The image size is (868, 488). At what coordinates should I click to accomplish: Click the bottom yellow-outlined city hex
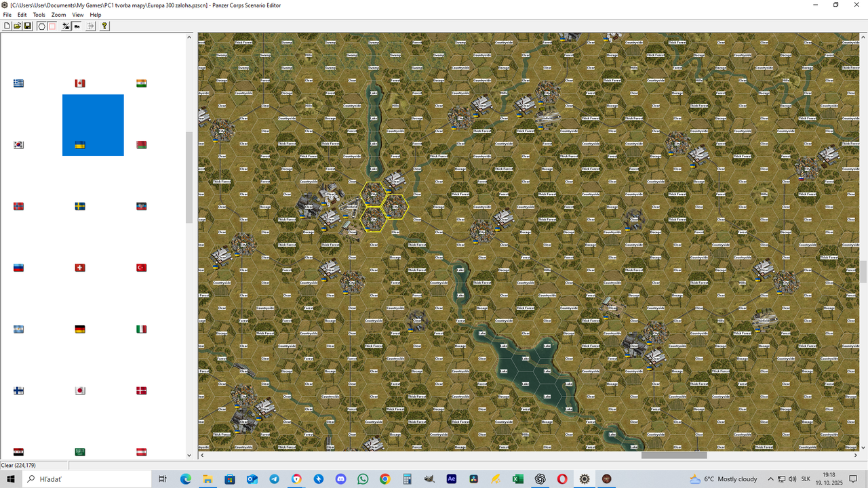coord(373,219)
